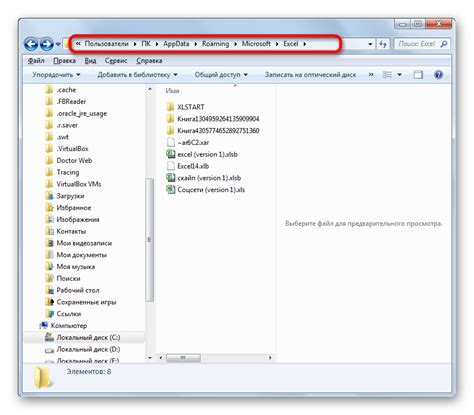The image size is (474, 415).
Task: Open the Сервис menu
Action: pyautogui.click(x=116, y=61)
